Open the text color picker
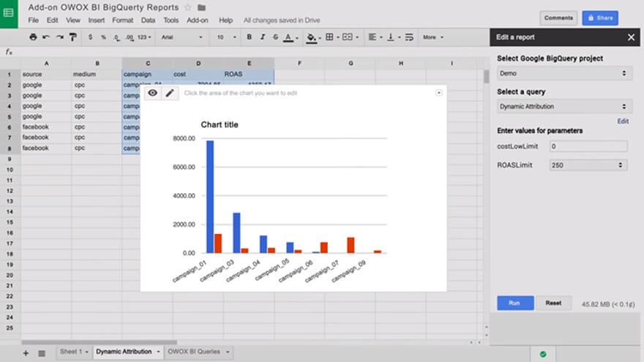644x362 pixels. click(289, 37)
